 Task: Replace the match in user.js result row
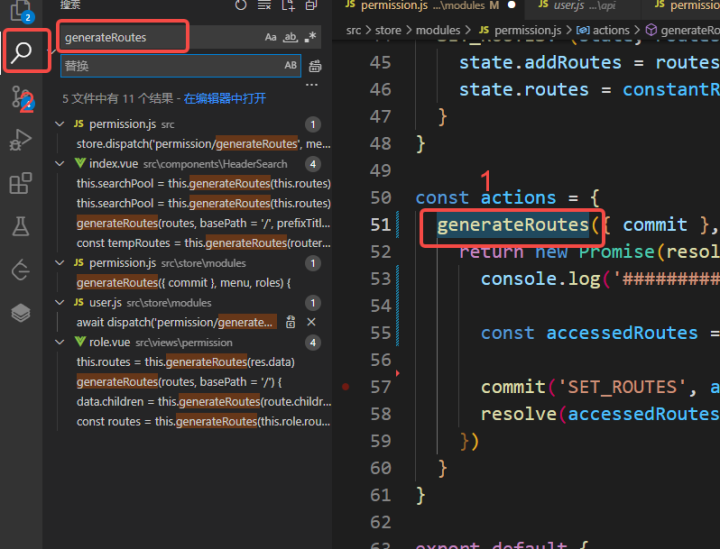[290, 322]
